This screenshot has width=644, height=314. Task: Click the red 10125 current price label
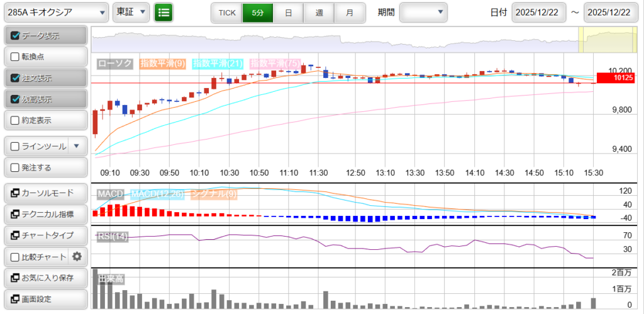coord(616,78)
